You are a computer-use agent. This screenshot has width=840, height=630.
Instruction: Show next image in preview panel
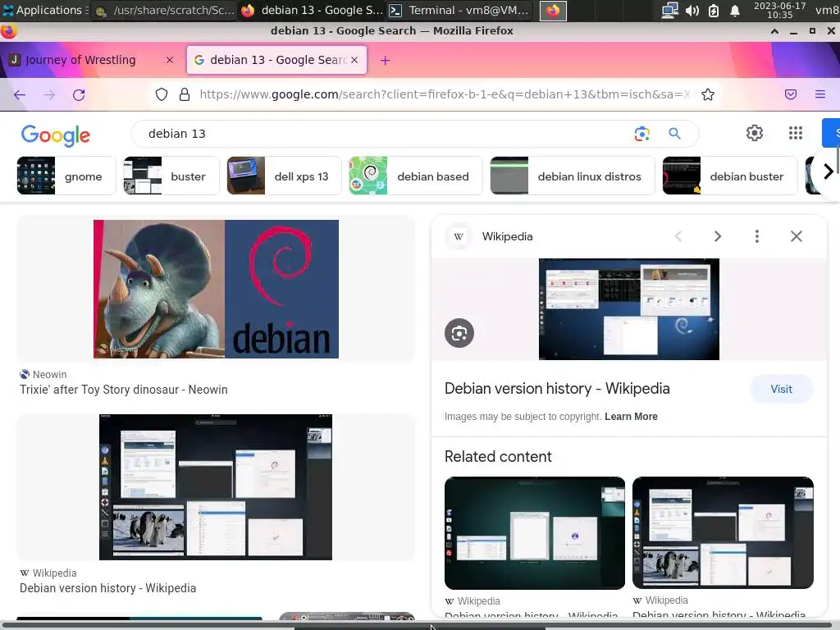[717, 236]
